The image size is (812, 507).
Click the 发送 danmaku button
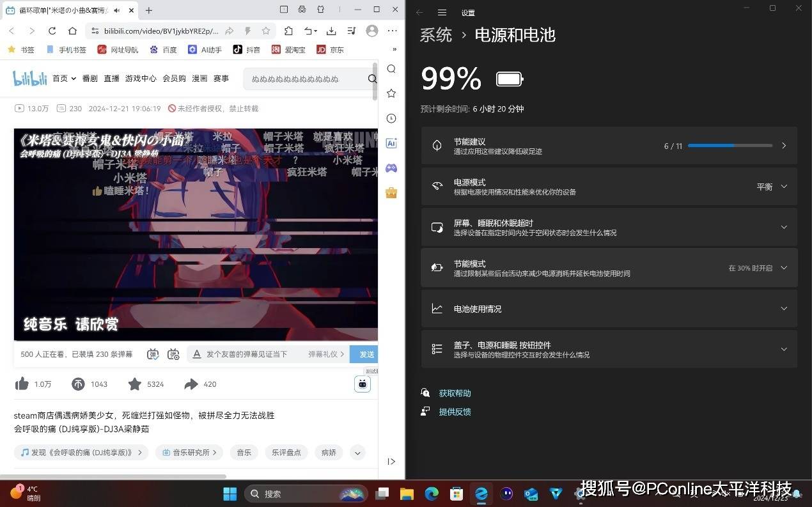[364, 354]
